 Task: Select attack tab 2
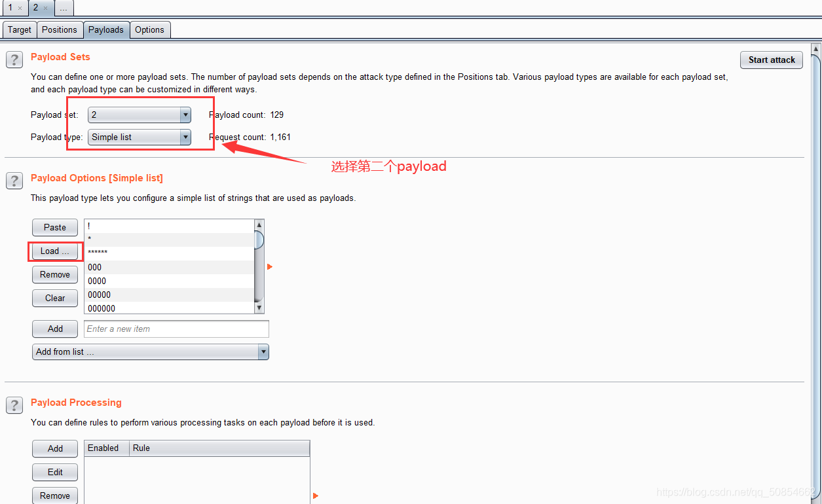tap(35, 8)
